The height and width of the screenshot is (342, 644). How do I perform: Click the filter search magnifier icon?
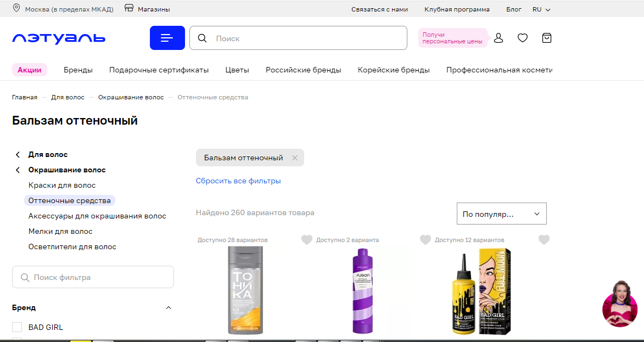tap(25, 277)
